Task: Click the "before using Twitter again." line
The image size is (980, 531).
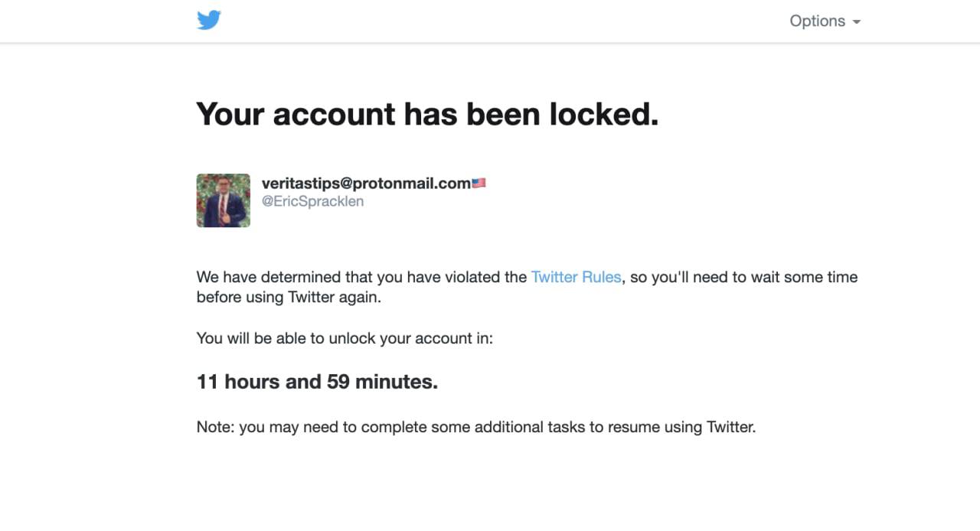Action: coord(289,297)
